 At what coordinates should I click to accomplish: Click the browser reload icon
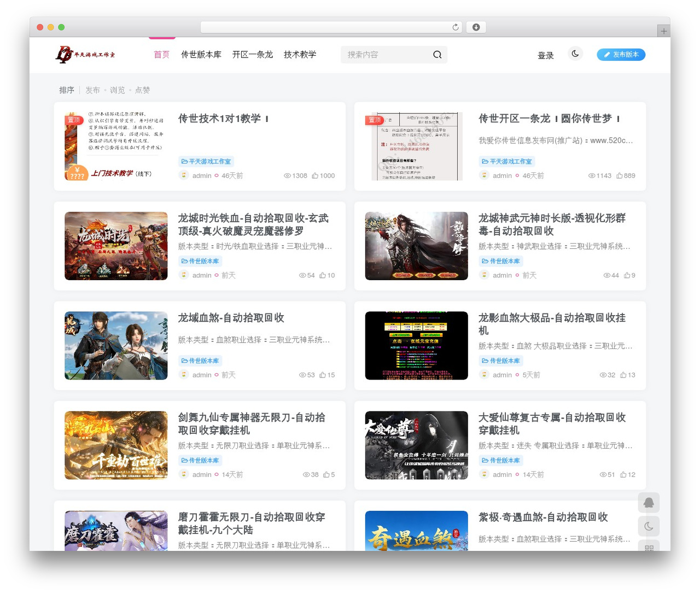[455, 27]
